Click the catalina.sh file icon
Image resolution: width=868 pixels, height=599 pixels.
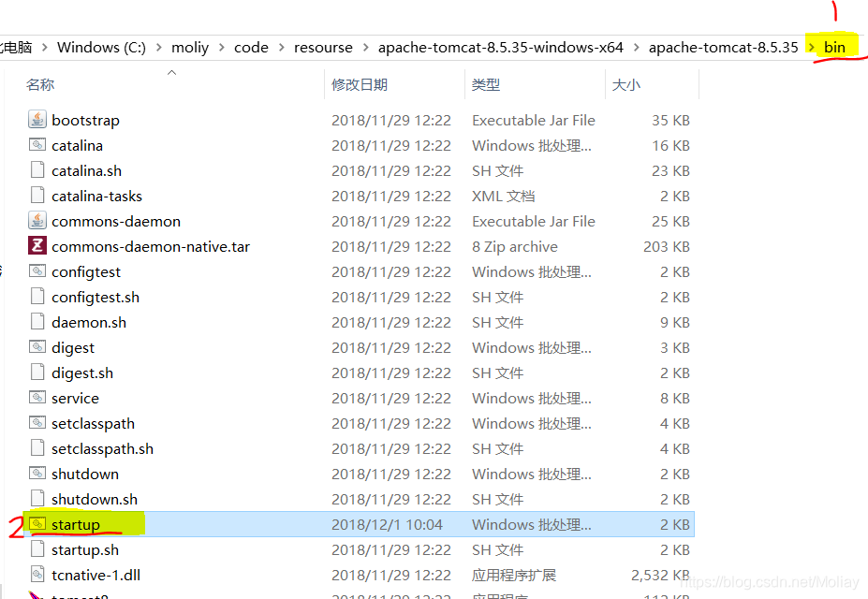(37, 170)
